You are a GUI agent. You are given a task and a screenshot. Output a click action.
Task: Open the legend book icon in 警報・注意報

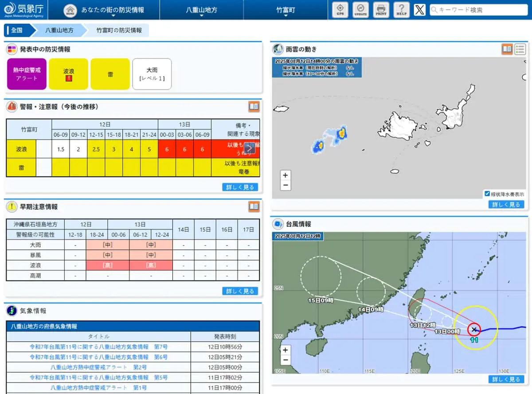click(x=254, y=107)
